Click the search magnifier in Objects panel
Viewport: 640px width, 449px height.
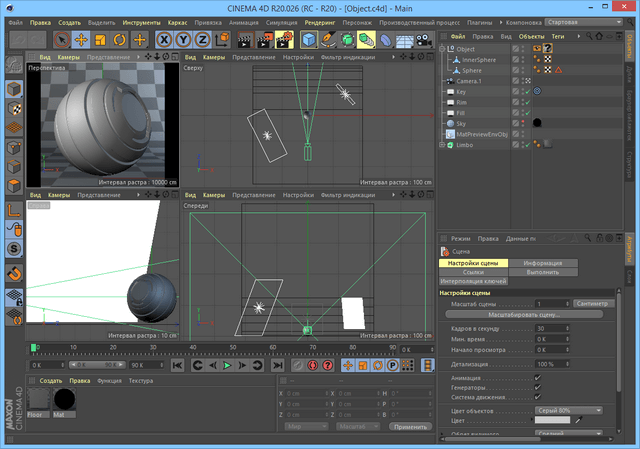(590, 36)
